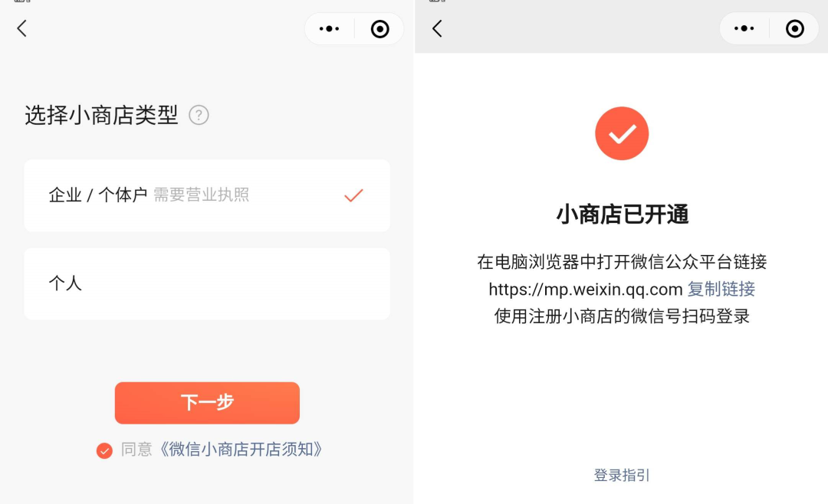Click 复制链接 to copy the URL
The height and width of the screenshot is (504, 828).
pos(721,290)
